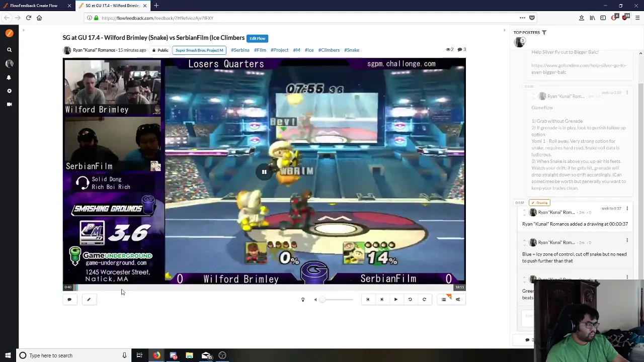The image size is (644, 362).
Task: Click the flowfeedback.com address bar
Action: pyautogui.click(x=302, y=18)
